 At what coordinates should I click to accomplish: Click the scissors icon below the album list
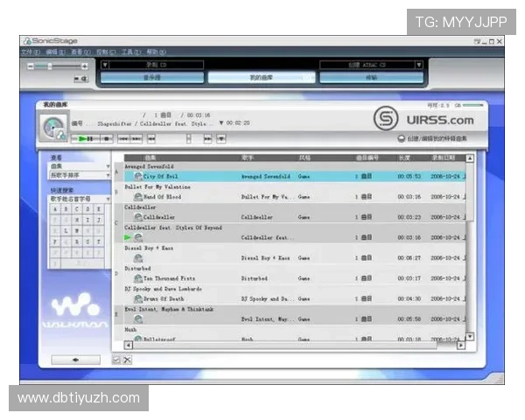pos(128,360)
